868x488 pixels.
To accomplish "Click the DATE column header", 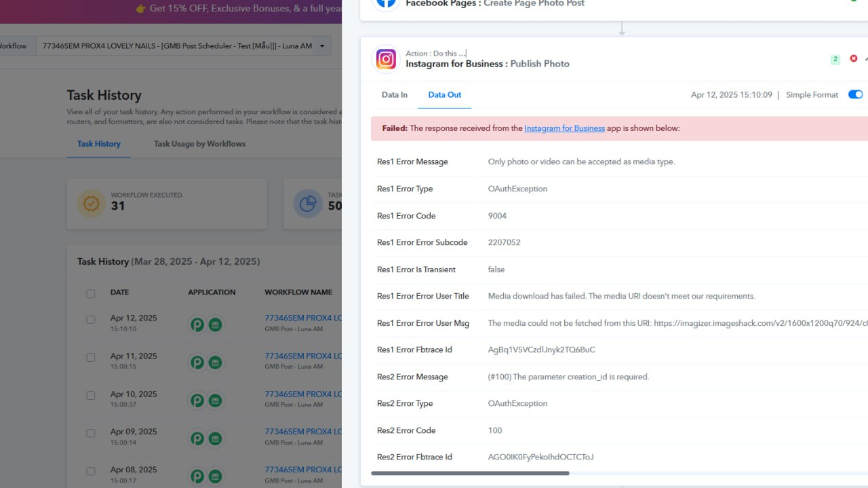I will (x=119, y=293).
